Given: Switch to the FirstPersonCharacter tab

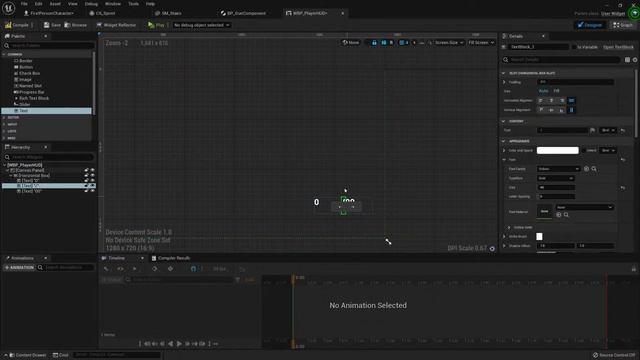Looking at the screenshot, I should pyautogui.click(x=49, y=13).
